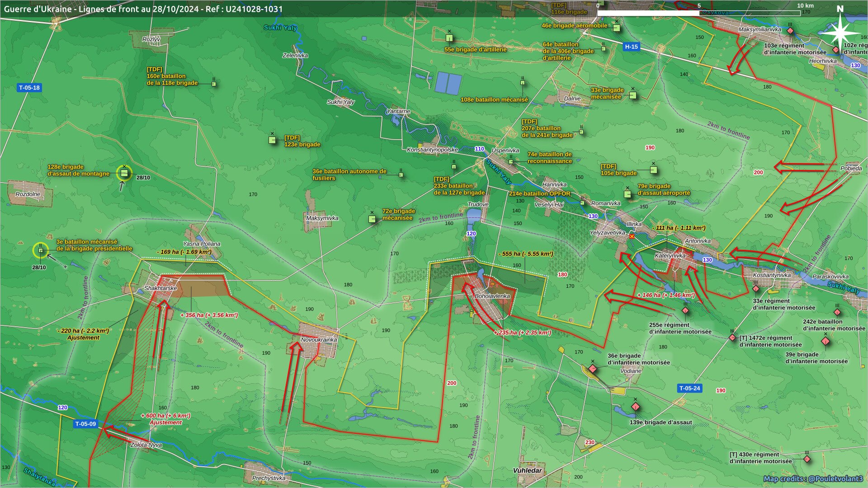Click the Zolota Nyva village label
Image resolution: width=868 pixels, height=488 pixels.
(x=146, y=445)
